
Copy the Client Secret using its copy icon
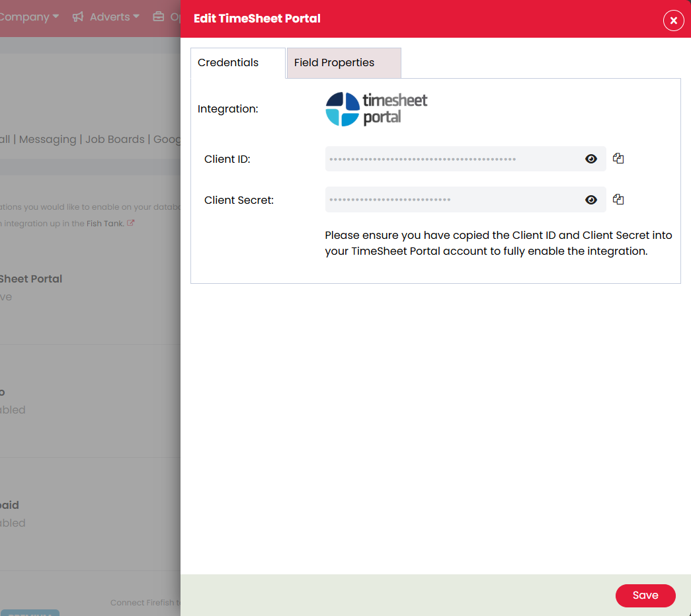[x=618, y=199]
